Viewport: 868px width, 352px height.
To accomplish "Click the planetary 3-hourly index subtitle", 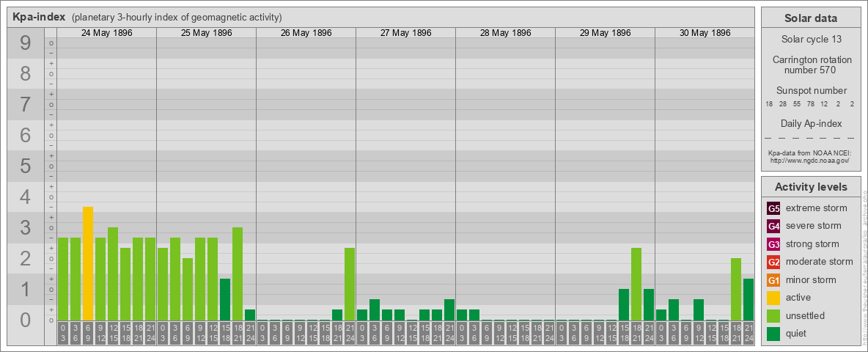I will click(x=177, y=17).
